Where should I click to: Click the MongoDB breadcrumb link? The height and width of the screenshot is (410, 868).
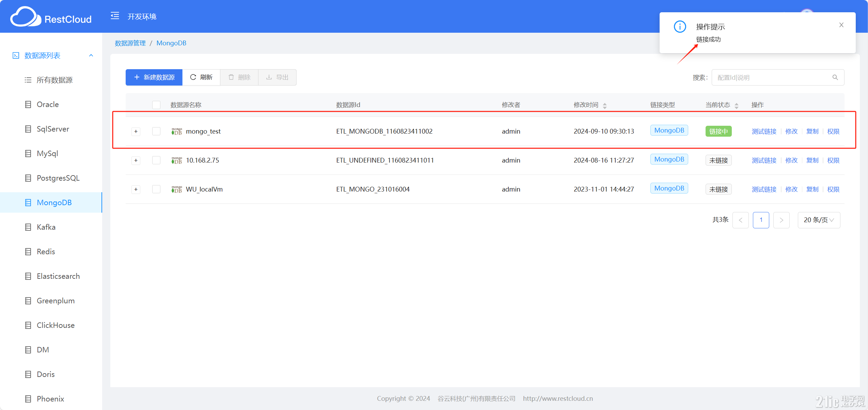[171, 43]
